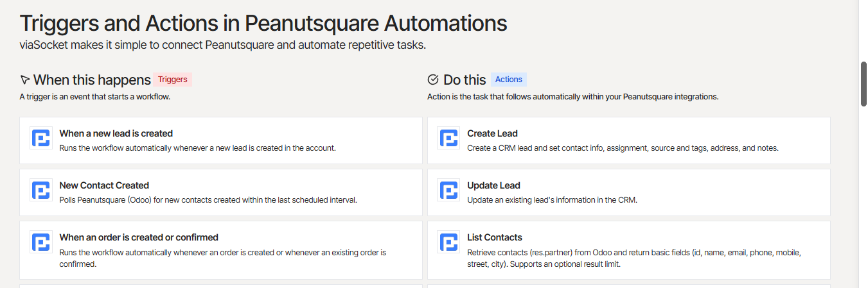Open 'When an order is created or confirmed' trigger

click(221, 250)
